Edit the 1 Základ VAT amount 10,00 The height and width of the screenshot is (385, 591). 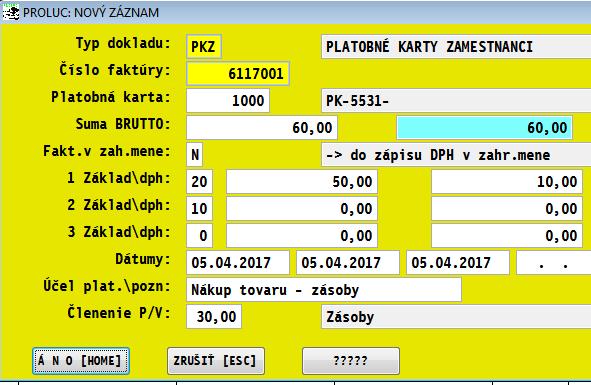point(507,181)
